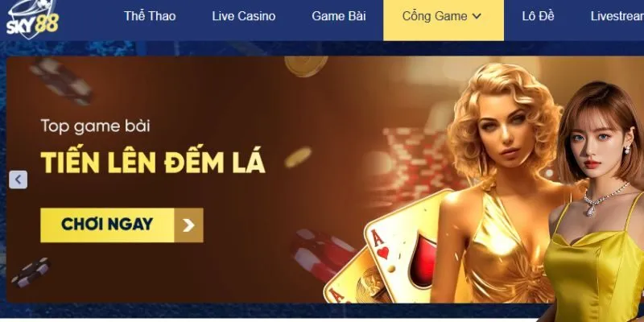Go to previous banner slide arrow
Screen dimensions: 644x322
pyautogui.click(x=18, y=180)
